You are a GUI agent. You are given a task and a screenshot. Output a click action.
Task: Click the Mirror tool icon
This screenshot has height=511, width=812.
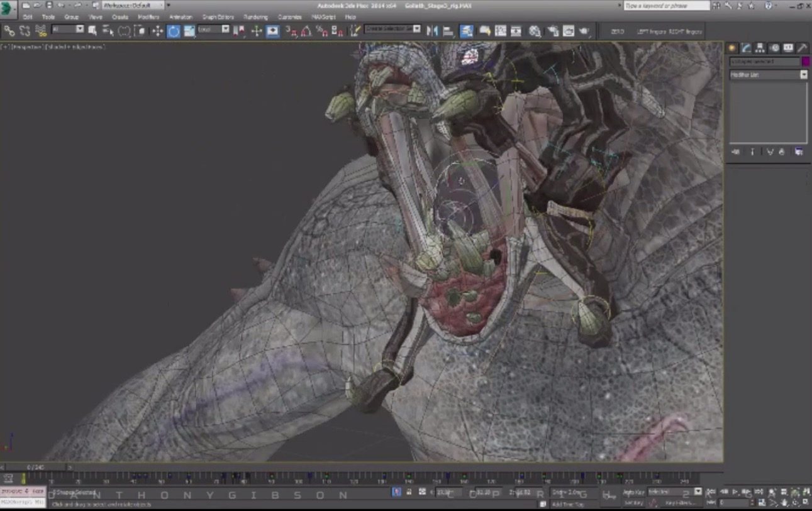point(432,30)
